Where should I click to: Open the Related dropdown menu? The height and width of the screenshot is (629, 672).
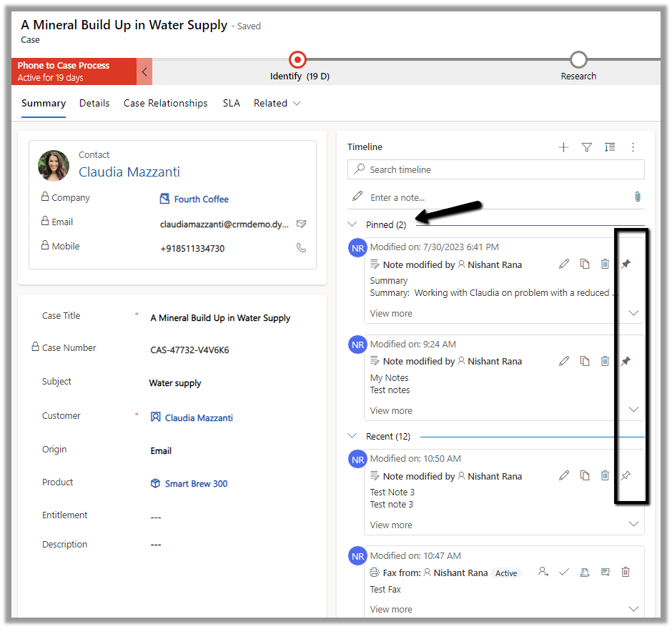pos(277,104)
